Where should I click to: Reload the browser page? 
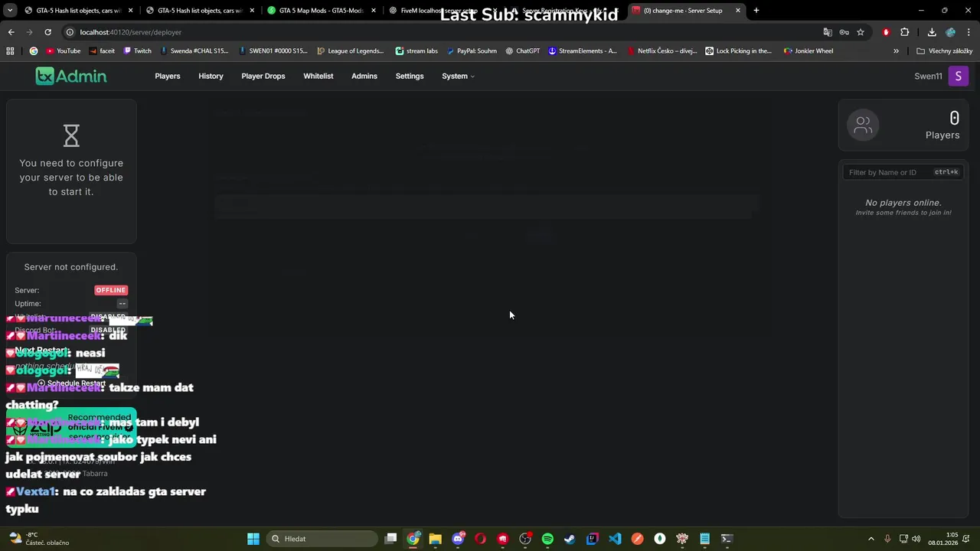tap(47, 32)
